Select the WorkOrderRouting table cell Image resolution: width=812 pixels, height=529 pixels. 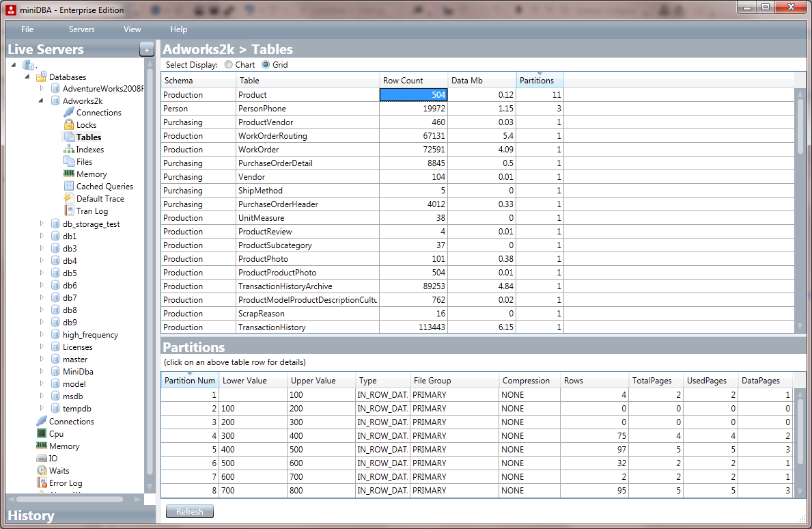click(x=307, y=136)
